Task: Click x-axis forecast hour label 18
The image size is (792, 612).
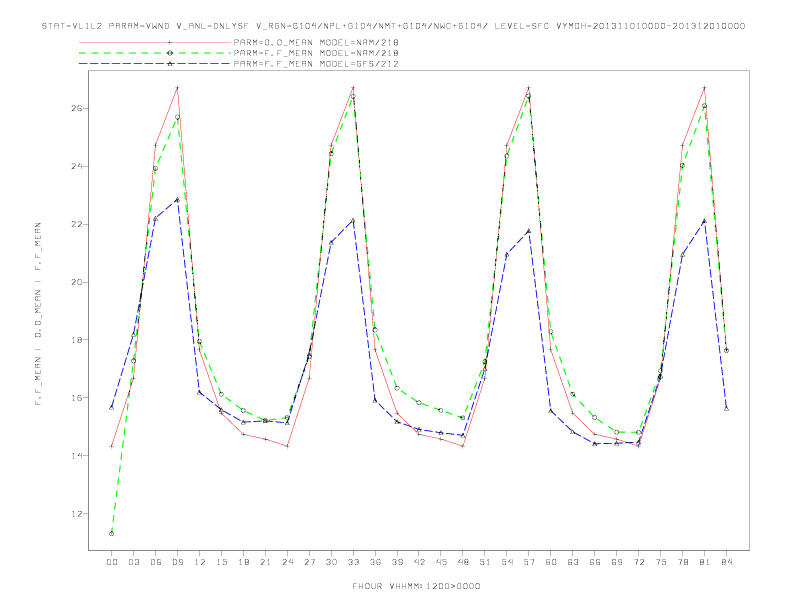Action: 243,562
